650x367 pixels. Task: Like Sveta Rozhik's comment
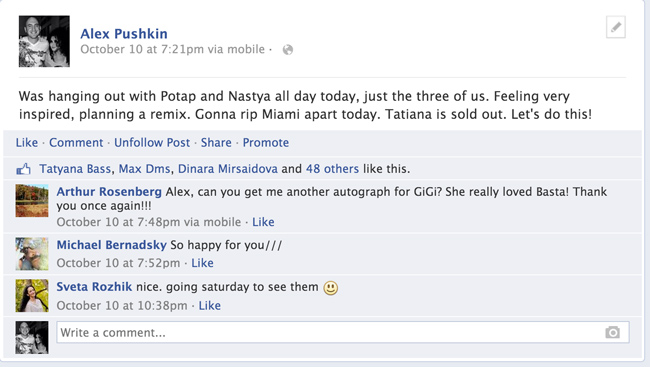209,306
